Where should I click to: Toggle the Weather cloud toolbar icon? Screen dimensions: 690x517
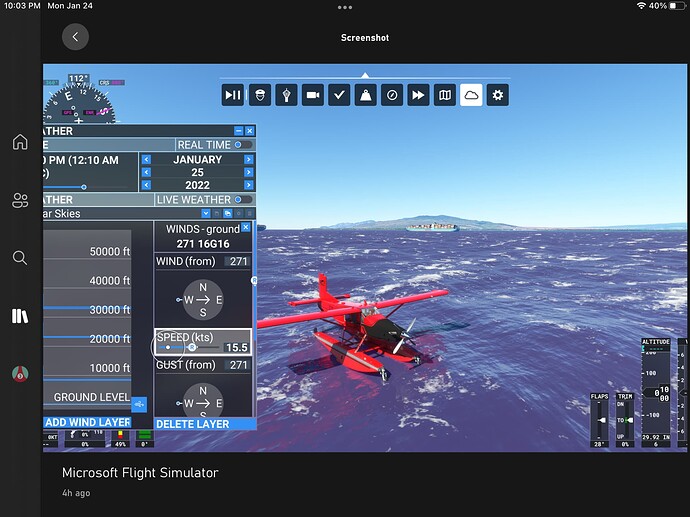coord(471,95)
